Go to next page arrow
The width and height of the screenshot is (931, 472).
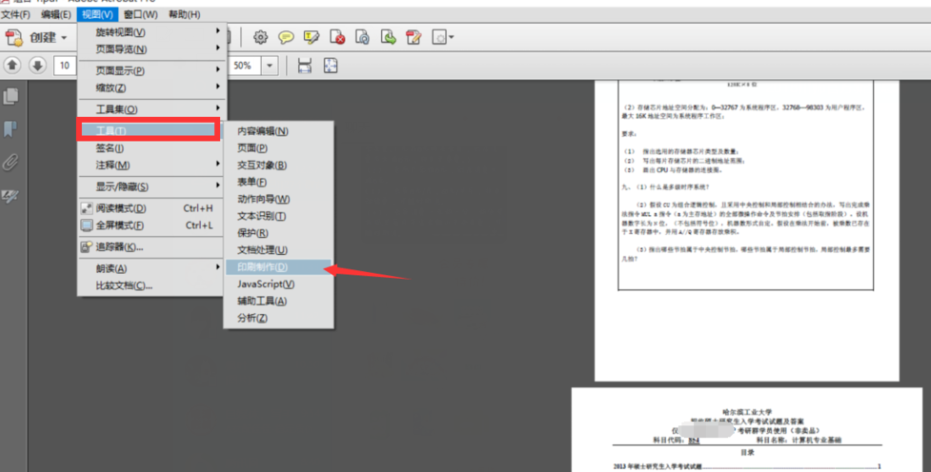(x=37, y=65)
